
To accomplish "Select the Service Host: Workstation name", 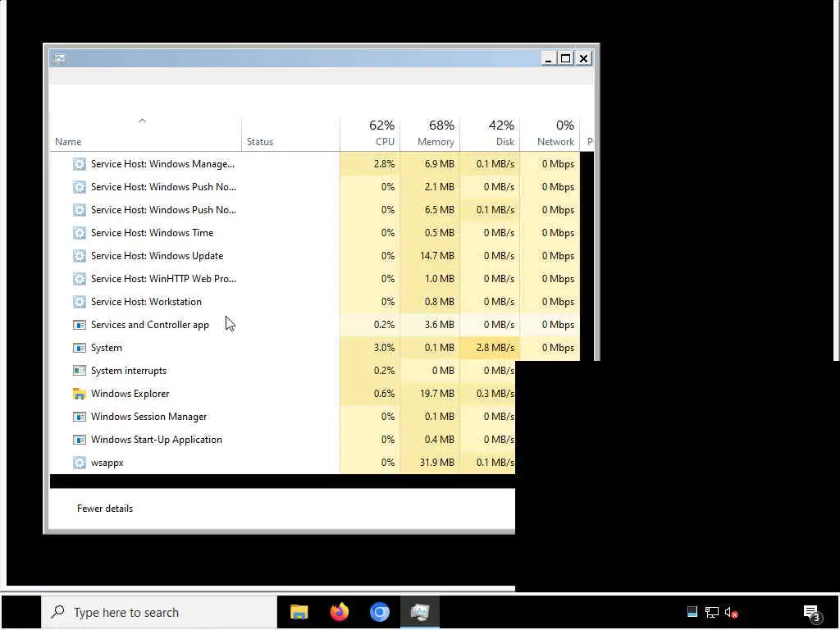I will (146, 302).
